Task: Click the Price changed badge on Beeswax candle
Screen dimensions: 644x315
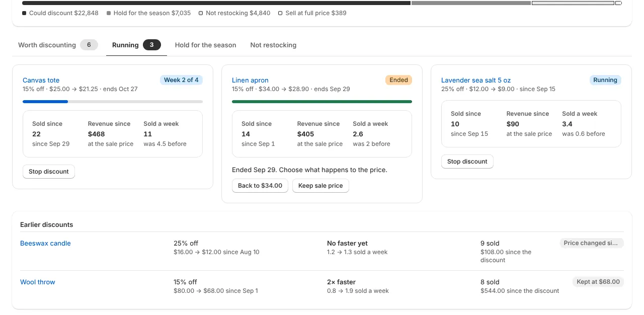Action: click(592, 243)
